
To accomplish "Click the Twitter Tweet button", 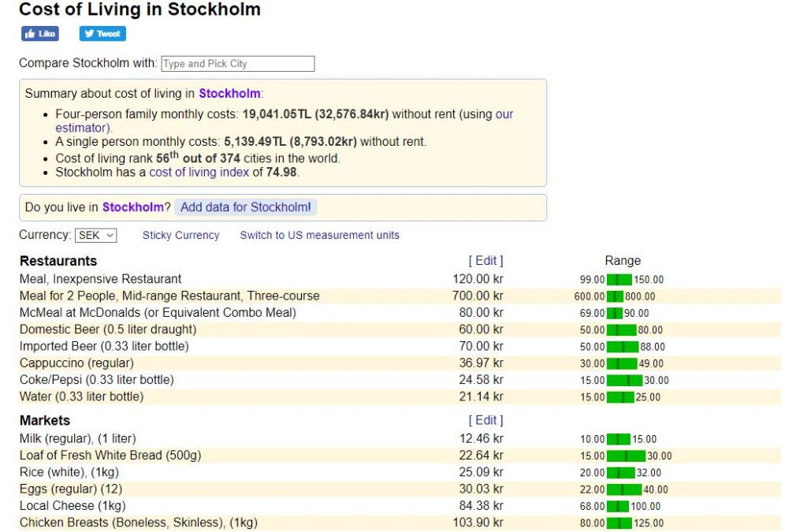I will pyautogui.click(x=102, y=34).
